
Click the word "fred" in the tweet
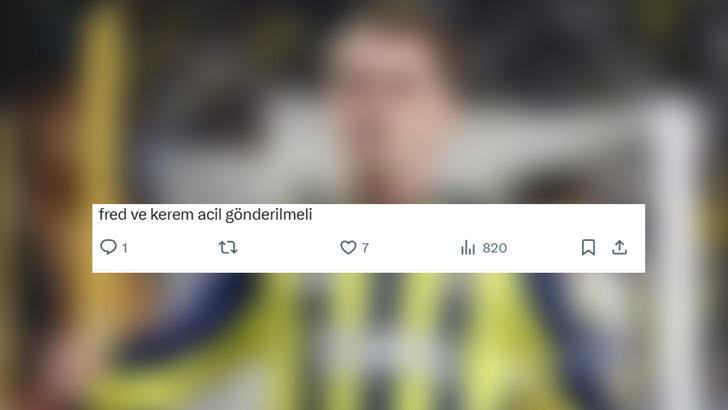pyautogui.click(x=111, y=215)
